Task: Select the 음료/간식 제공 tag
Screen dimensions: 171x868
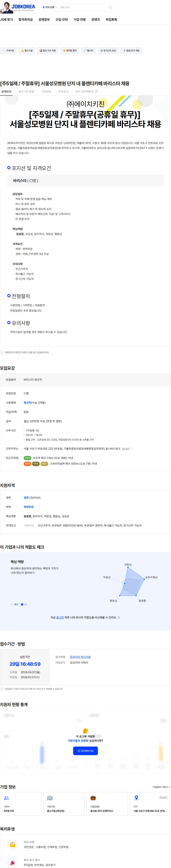Action: click(x=131, y=50)
